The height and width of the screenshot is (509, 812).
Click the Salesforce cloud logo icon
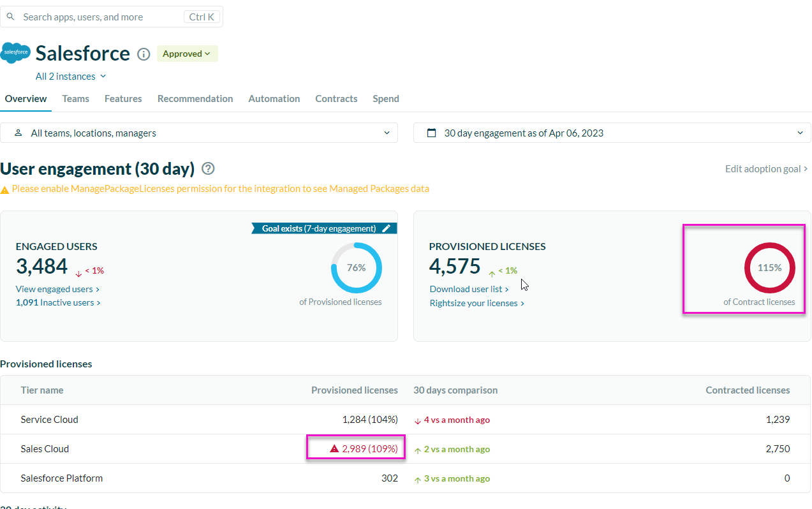[x=15, y=53]
